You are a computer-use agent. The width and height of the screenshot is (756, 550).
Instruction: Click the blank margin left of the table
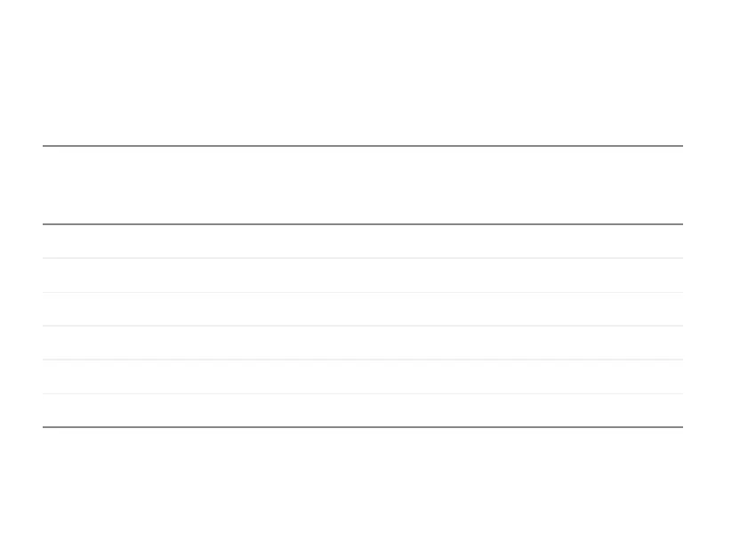point(21,286)
